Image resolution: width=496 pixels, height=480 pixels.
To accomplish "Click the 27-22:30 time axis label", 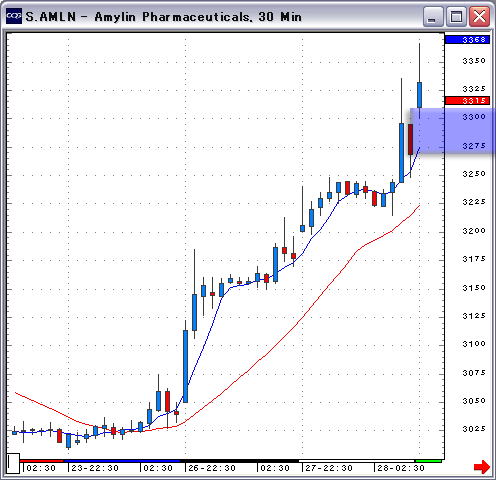I will [x=329, y=468].
